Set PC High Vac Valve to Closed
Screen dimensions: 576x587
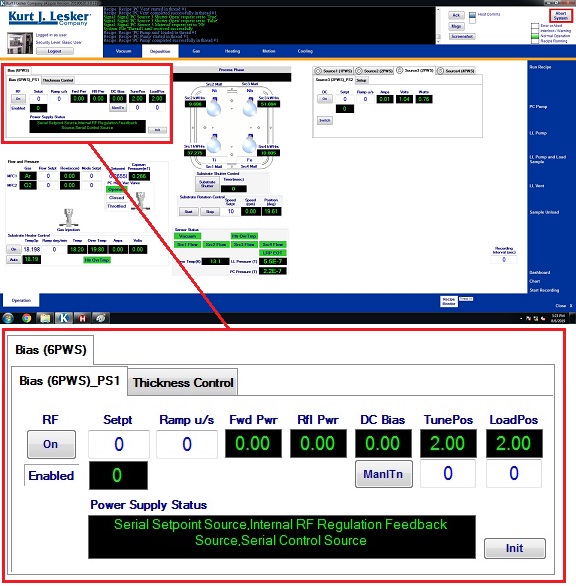click(116, 198)
